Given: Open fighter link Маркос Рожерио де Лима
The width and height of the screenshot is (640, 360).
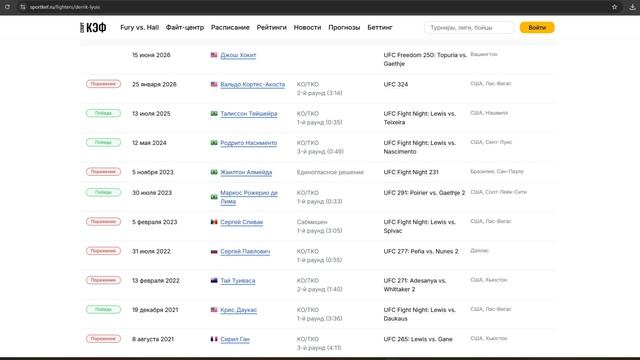Looking at the screenshot, I should 249,197.
